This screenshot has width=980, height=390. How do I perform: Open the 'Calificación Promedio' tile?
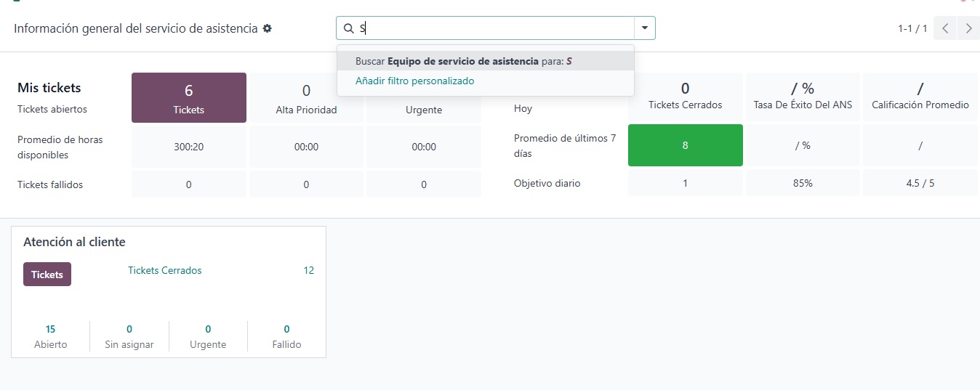pos(920,96)
